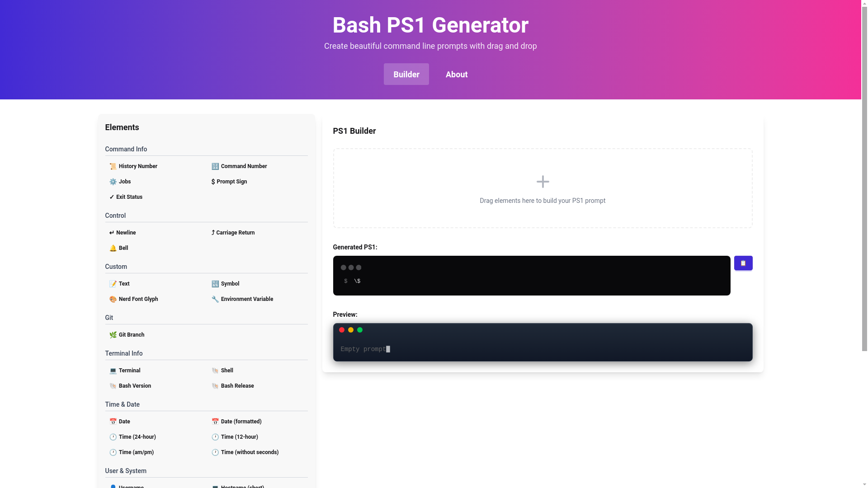Click the Prompt Sign dollar icon
The width and height of the screenshot is (868, 488).
click(213, 182)
